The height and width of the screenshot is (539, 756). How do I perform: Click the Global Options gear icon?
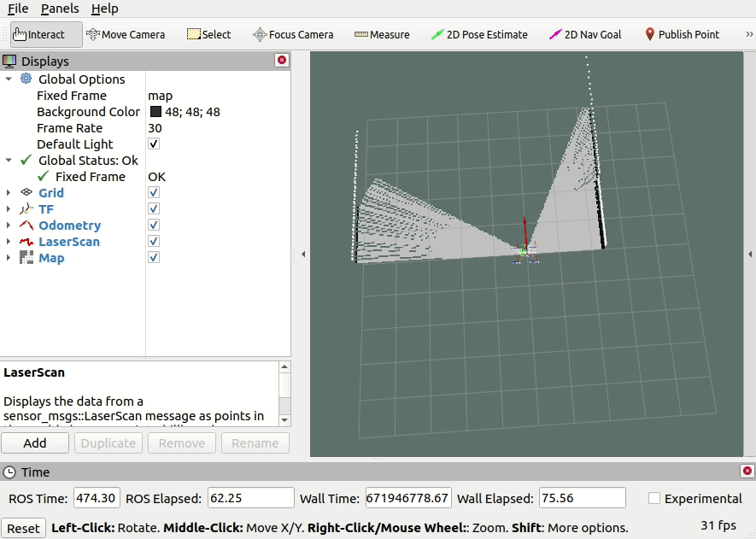point(26,79)
